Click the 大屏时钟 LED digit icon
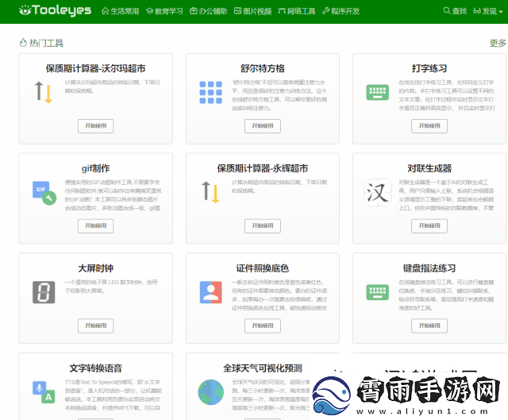508x420 pixels. [x=44, y=292]
